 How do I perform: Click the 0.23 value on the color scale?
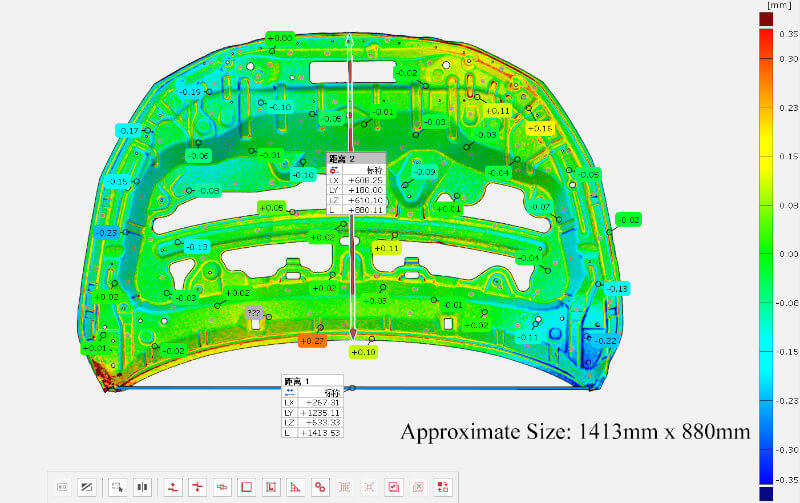[x=788, y=108]
